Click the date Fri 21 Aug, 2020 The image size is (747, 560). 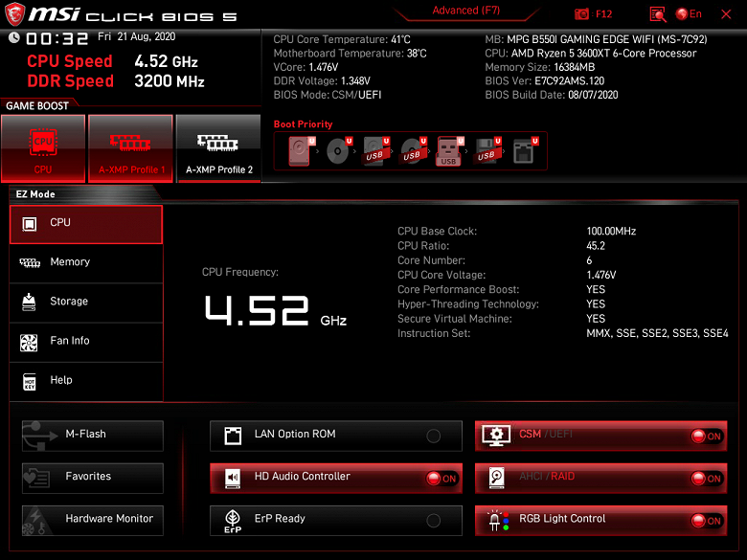[x=137, y=36]
